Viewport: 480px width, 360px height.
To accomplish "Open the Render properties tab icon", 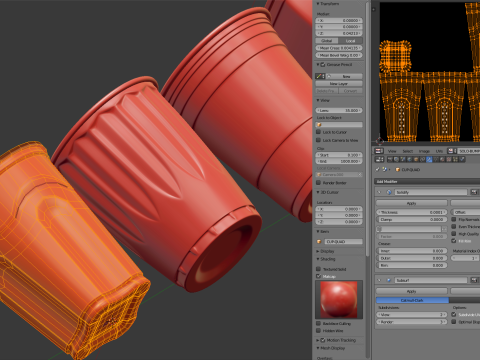I will click(390, 159).
